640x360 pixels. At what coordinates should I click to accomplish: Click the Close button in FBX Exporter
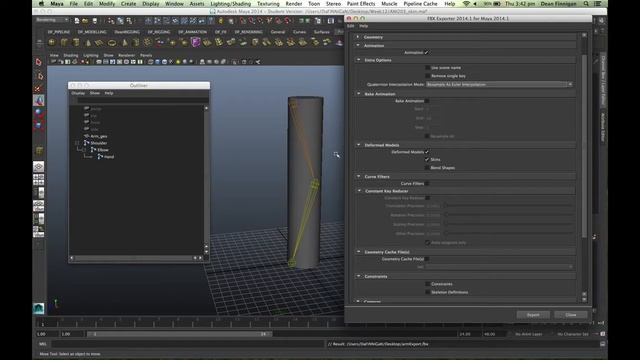coord(571,315)
